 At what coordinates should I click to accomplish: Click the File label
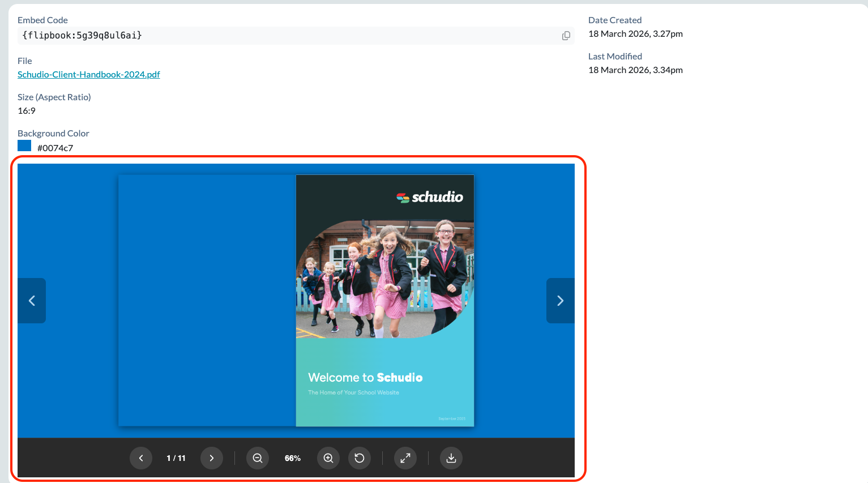point(25,61)
